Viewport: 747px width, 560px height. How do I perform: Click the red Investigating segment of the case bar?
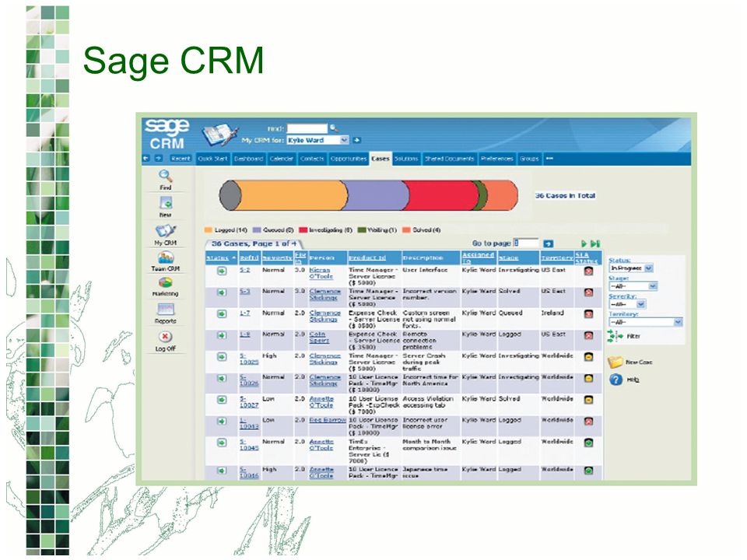[440, 195]
